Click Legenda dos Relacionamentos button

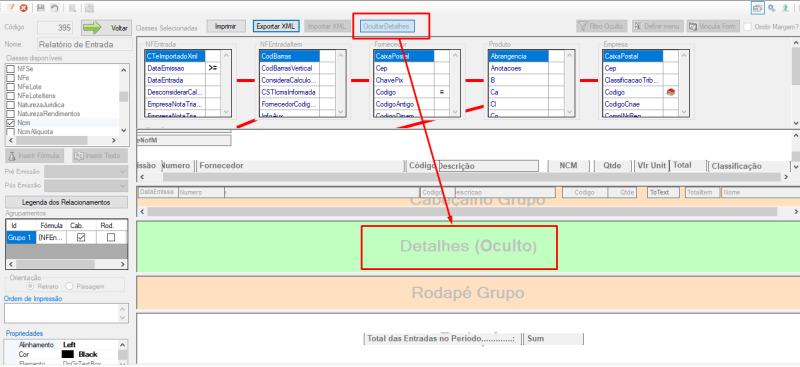coord(66,202)
